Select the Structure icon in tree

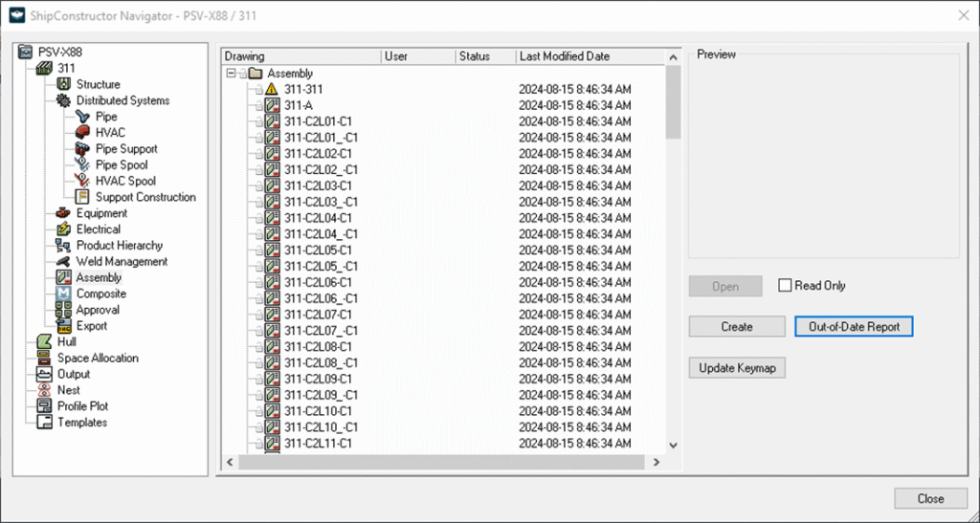click(x=64, y=84)
